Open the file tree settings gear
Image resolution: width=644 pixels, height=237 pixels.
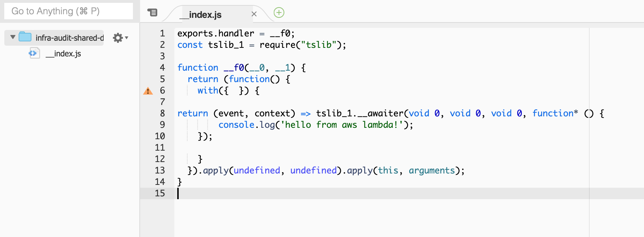point(118,37)
